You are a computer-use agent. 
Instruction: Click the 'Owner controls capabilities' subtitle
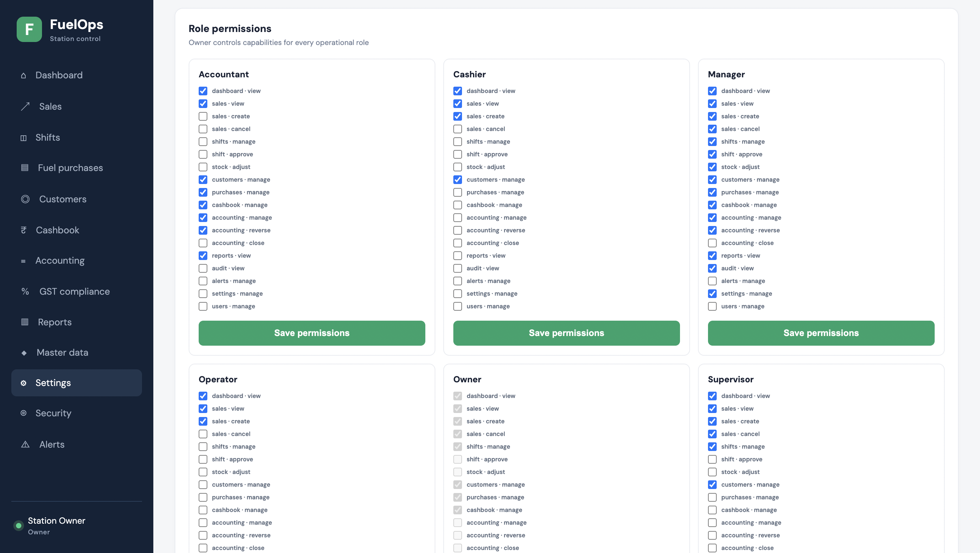click(x=278, y=43)
